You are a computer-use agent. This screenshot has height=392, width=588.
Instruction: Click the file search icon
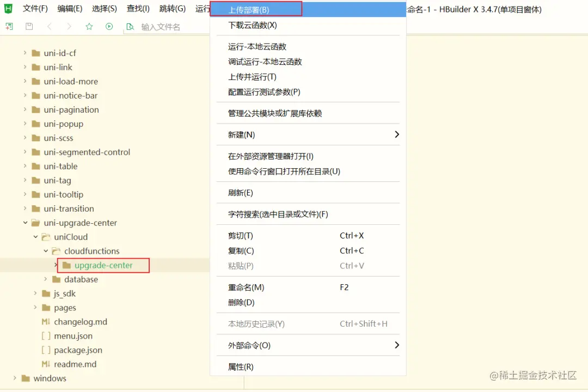[130, 27]
